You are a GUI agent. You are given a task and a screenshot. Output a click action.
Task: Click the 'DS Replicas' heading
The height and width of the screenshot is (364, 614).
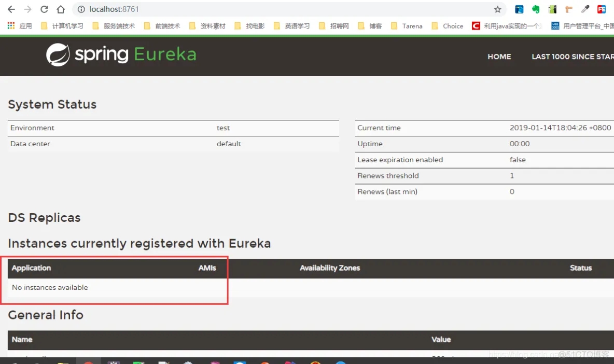click(44, 218)
